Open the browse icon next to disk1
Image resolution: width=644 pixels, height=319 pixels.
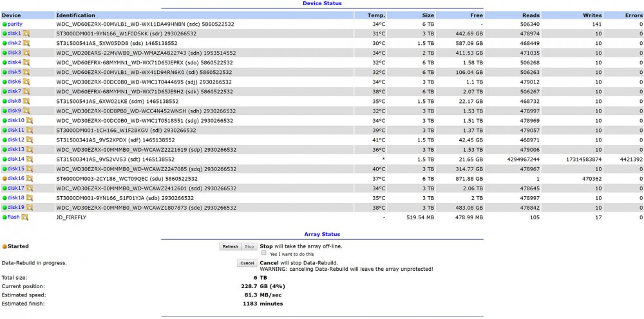[x=26, y=33]
